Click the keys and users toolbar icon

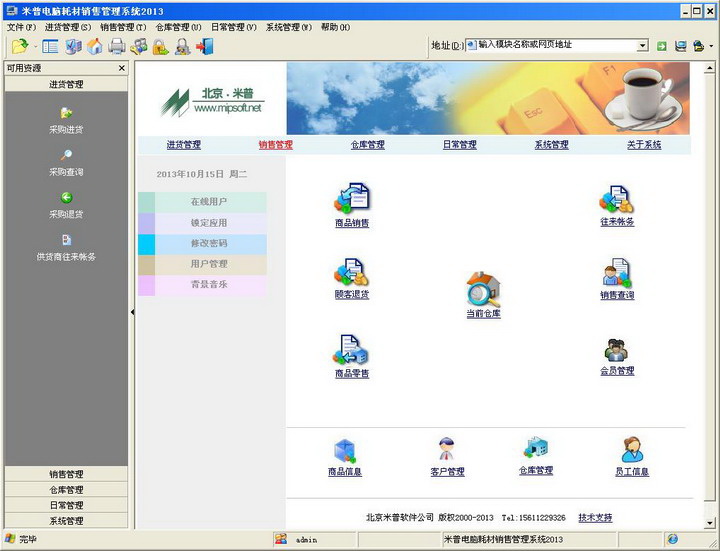139,46
